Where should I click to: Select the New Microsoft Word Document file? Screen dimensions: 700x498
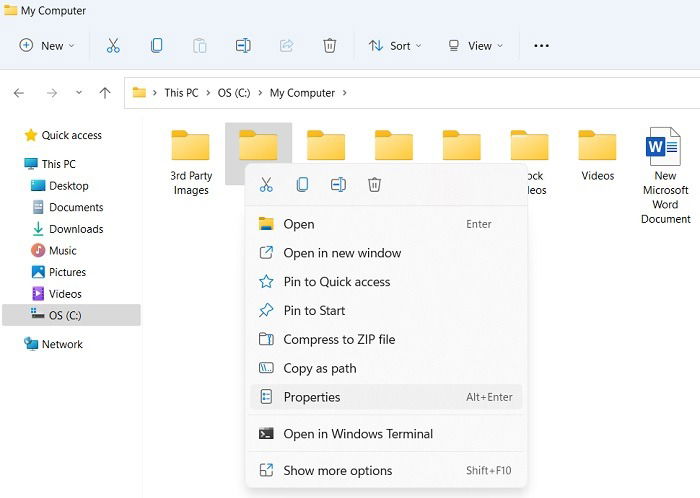point(665,175)
